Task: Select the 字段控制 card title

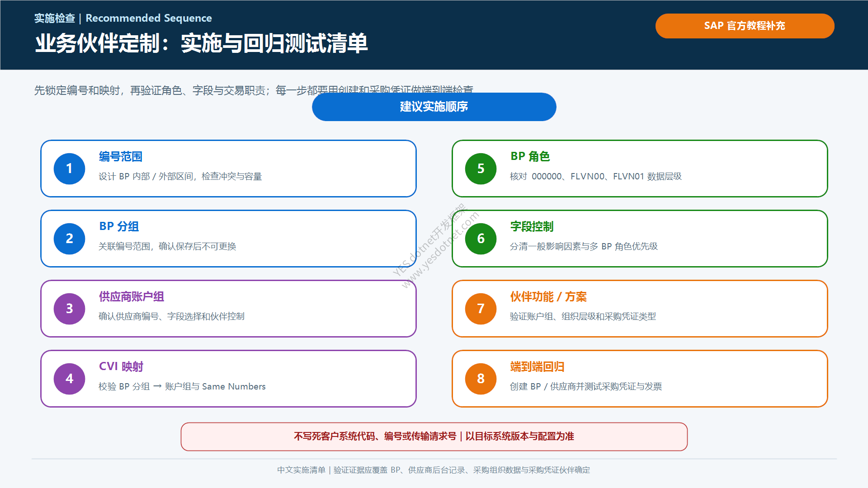Action: tap(532, 226)
